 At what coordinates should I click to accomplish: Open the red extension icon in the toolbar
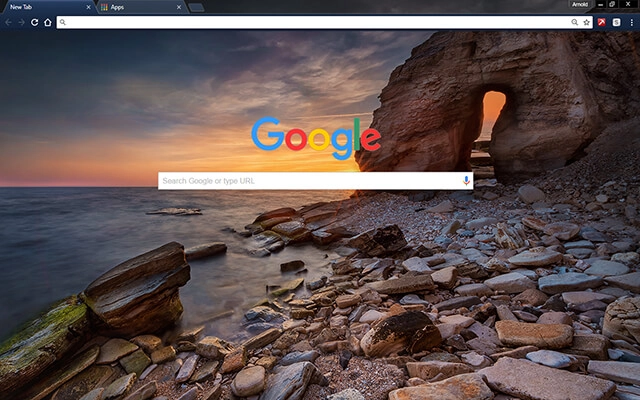tap(602, 22)
